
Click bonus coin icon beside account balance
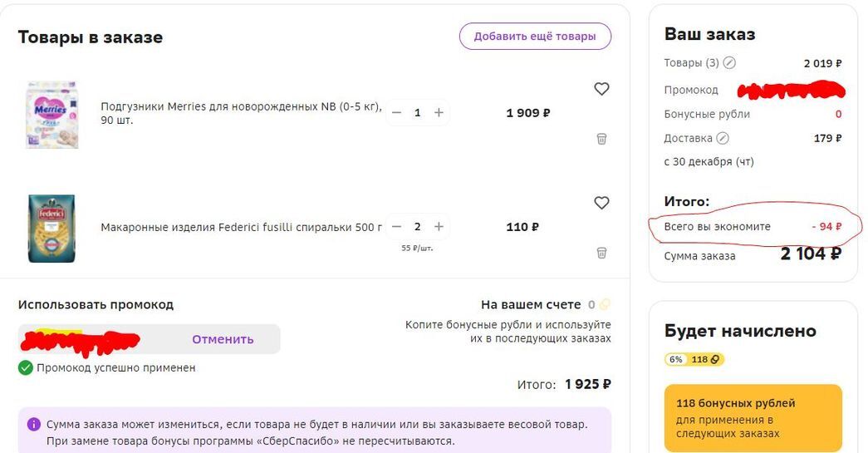[605, 305]
